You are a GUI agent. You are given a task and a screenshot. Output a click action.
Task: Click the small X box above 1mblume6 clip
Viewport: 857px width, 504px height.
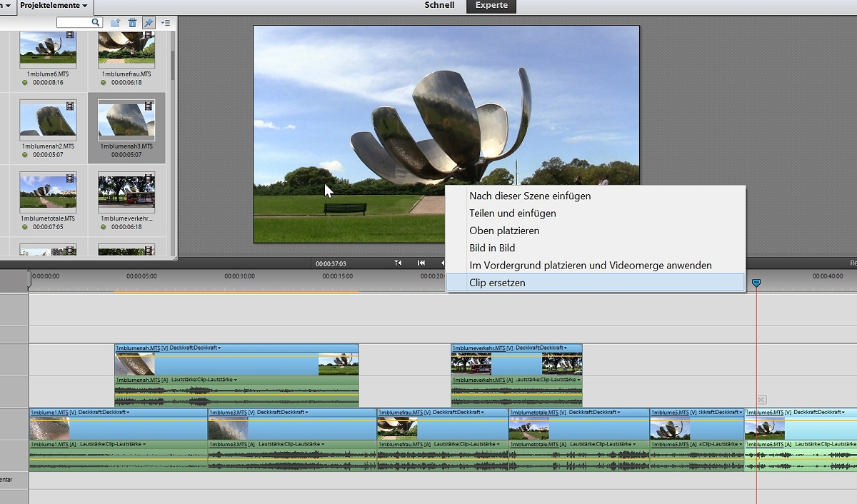pyautogui.click(x=761, y=400)
